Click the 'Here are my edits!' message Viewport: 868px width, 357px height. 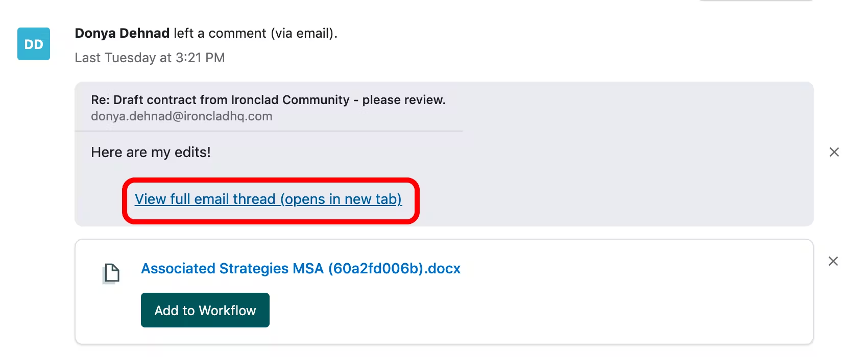(x=151, y=152)
